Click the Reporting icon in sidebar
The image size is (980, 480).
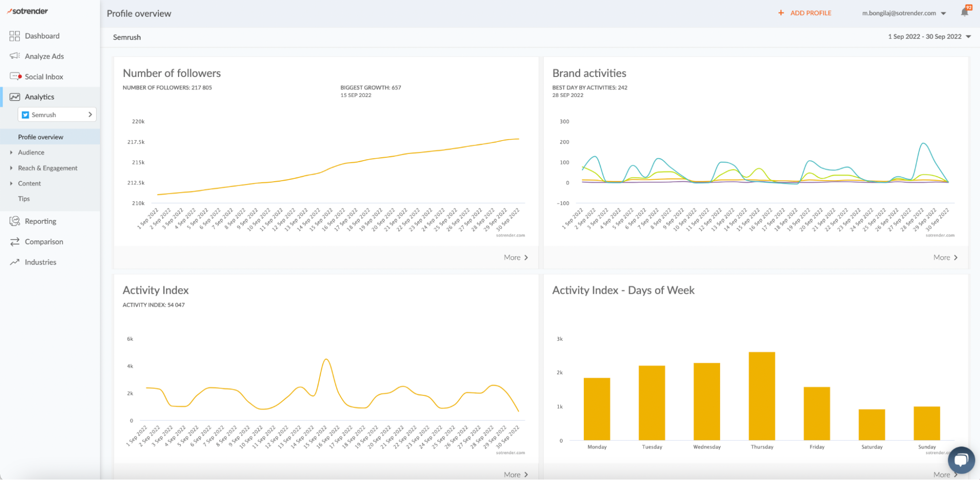[x=15, y=221]
